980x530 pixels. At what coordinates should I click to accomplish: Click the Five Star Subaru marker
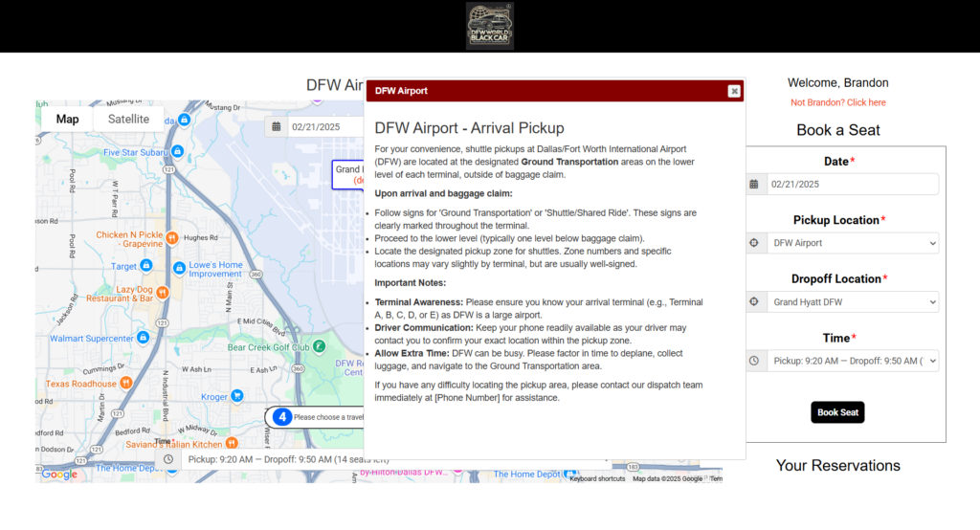click(x=176, y=152)
